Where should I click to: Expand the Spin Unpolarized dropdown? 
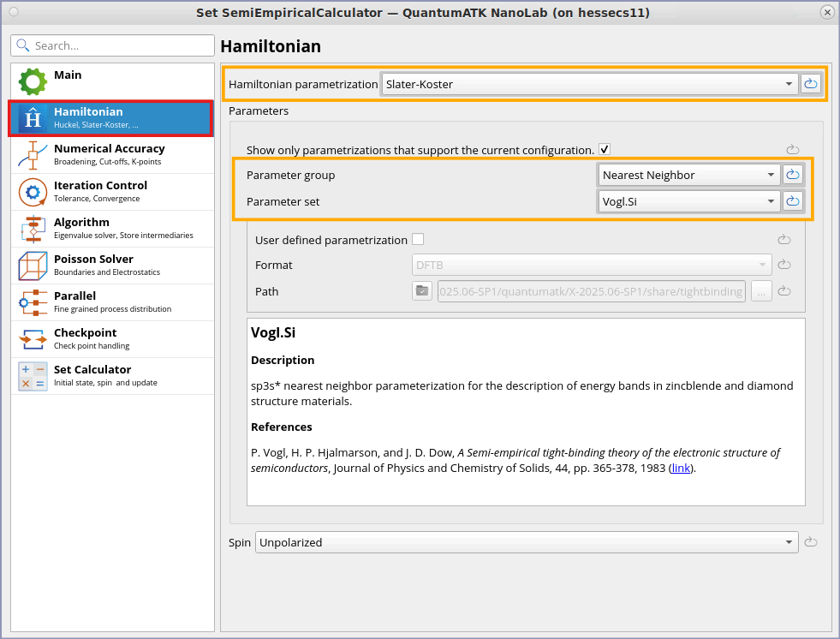point(526,542)
